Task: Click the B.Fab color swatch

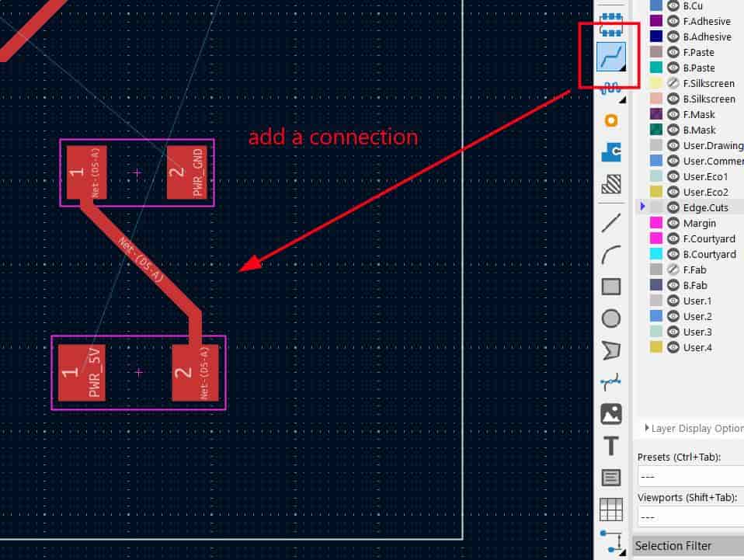Action: pyautogui.click(x=656, y=285)
